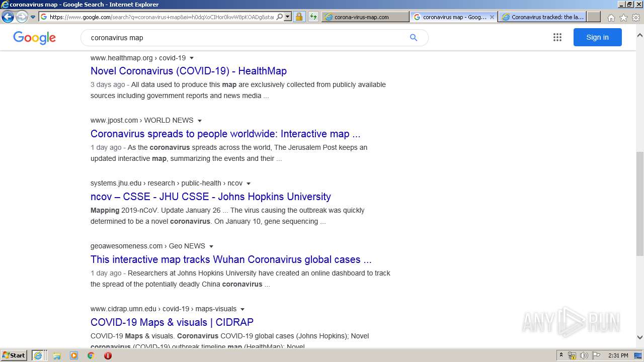Expand geoawesomeness.com result options arrow
The width and height of the screenshot is (644, 362).
(211, 246)
